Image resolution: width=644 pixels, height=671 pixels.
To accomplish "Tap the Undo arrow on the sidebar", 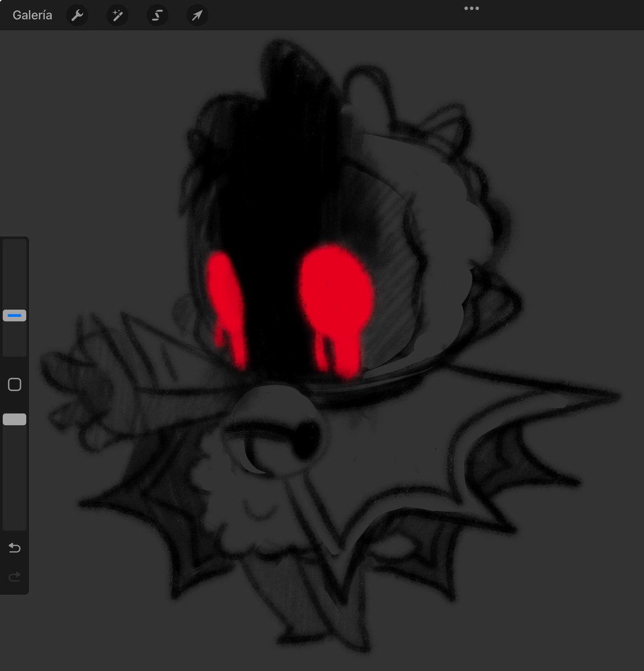I will 14,547.
